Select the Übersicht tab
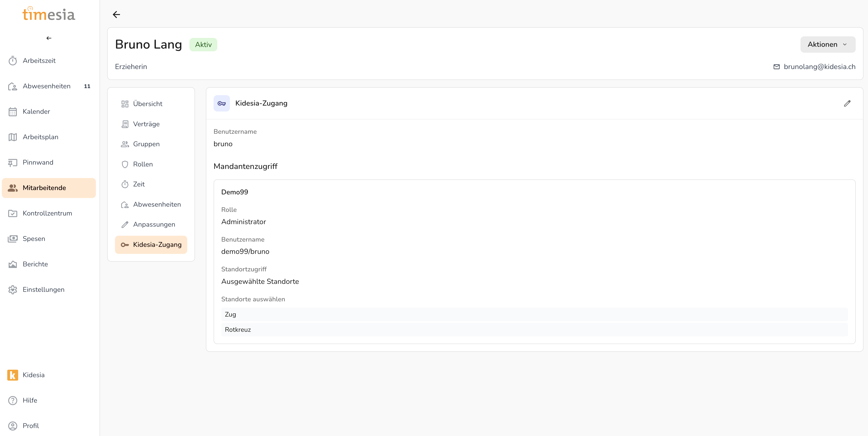 (x=148, y=104)
